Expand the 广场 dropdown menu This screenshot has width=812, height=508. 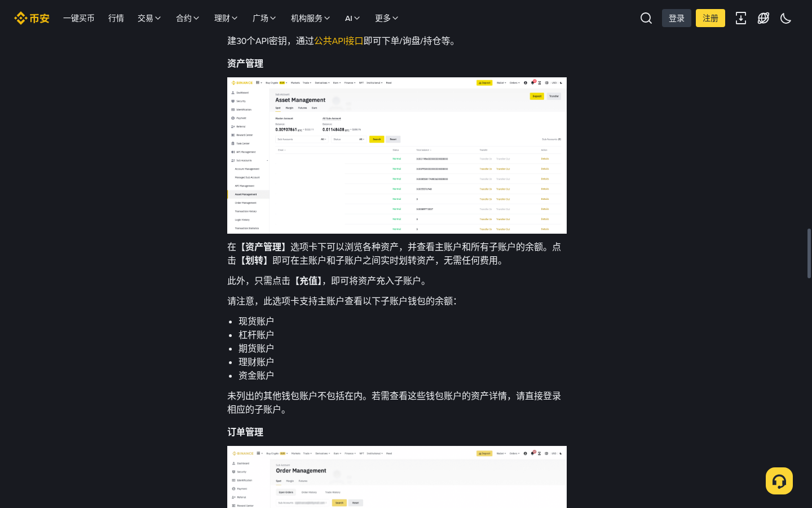tap(264, 18)
